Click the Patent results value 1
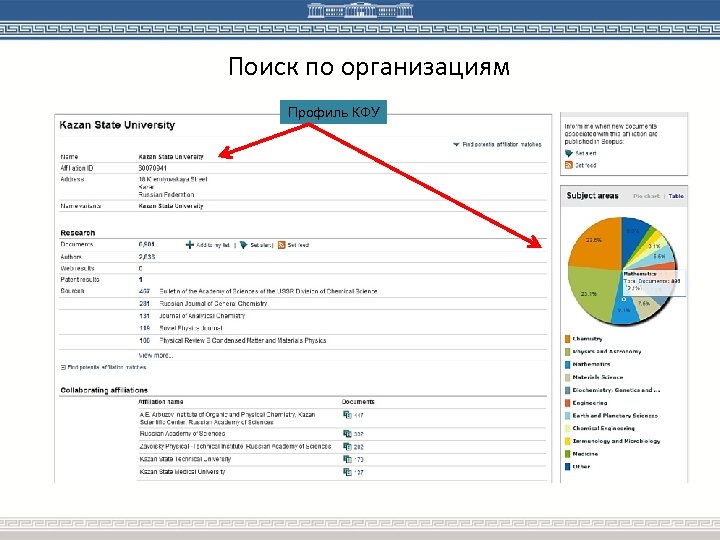Screen dimensions: 720x540 141,279
